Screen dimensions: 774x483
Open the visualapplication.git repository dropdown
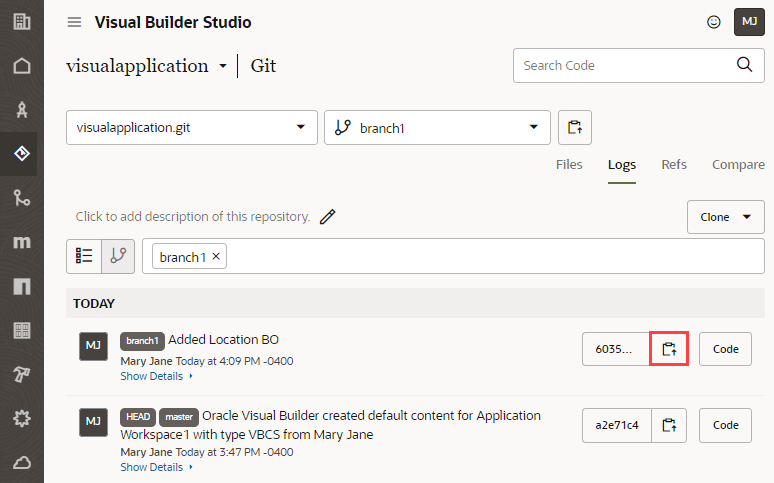tap(192, 127)
